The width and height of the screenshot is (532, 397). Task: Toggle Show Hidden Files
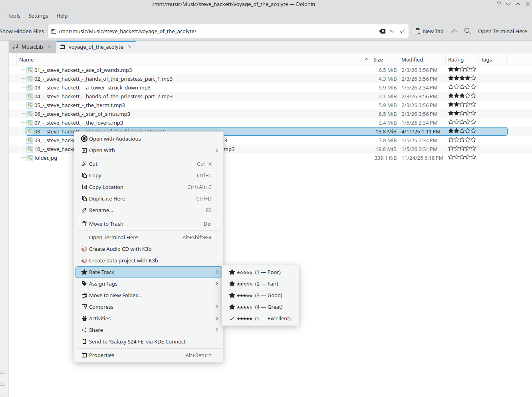pos(22,31)
